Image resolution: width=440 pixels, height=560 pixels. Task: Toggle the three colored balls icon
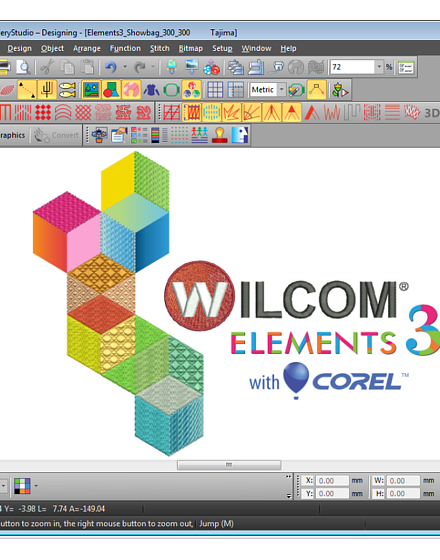coord(191,89)
